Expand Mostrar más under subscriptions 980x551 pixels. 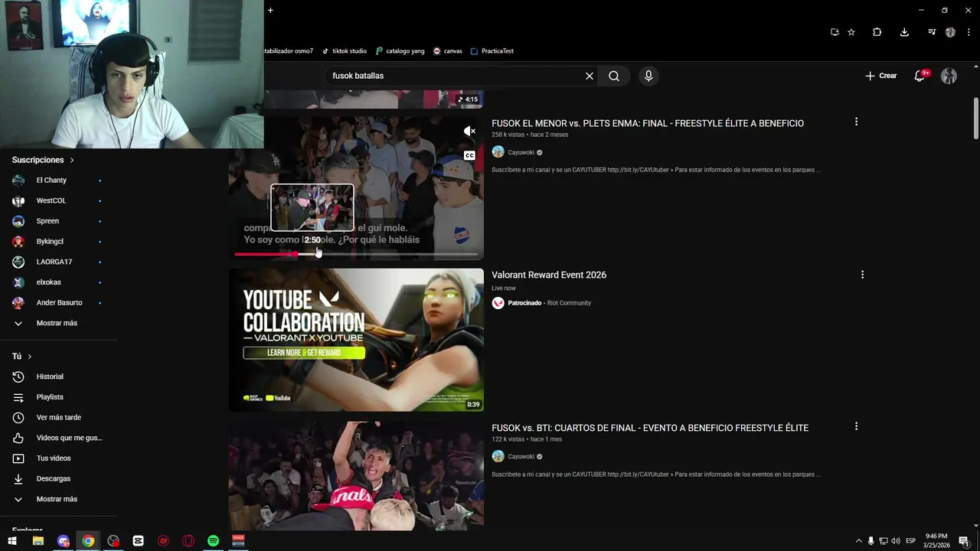(x=58, y=323)
